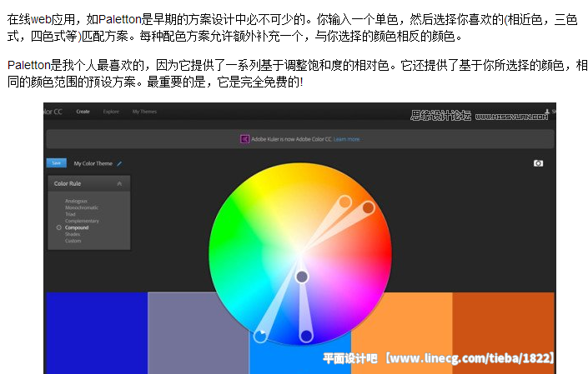Click the Color CC logo text

[x=53, y=112]
